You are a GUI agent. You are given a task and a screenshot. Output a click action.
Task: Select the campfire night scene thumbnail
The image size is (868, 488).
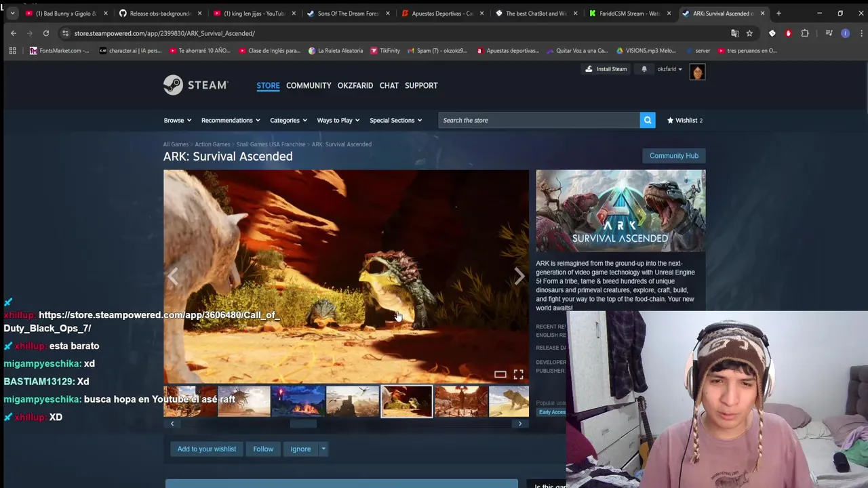click(298, 401)
